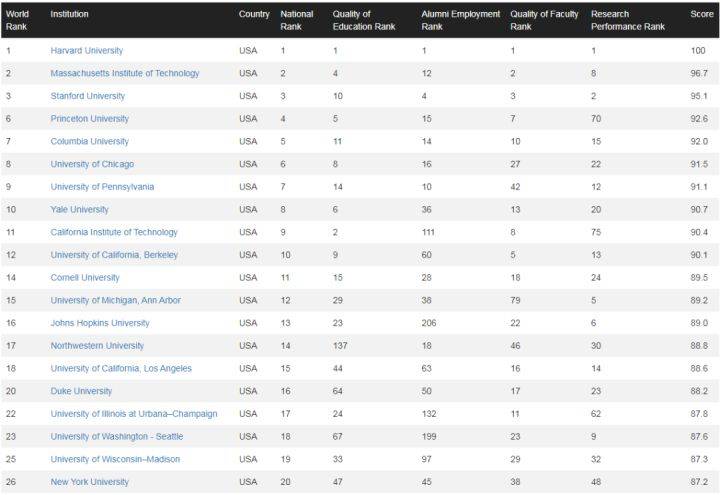Open the Cornell University link
The image size is (720, 495).
click(85, 278)
